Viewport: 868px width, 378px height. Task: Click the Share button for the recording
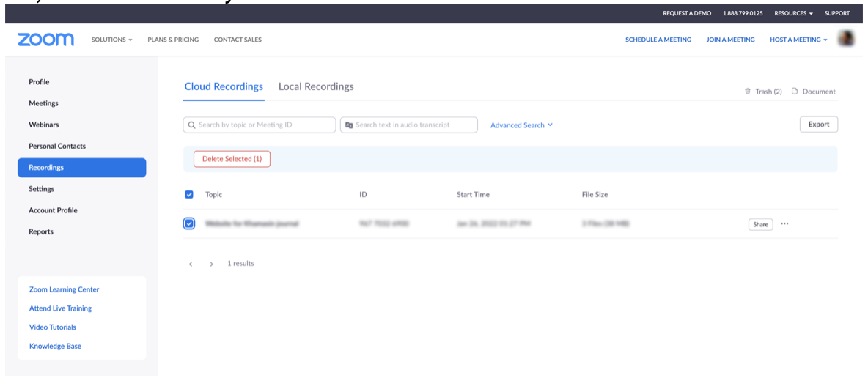[761, 224]
